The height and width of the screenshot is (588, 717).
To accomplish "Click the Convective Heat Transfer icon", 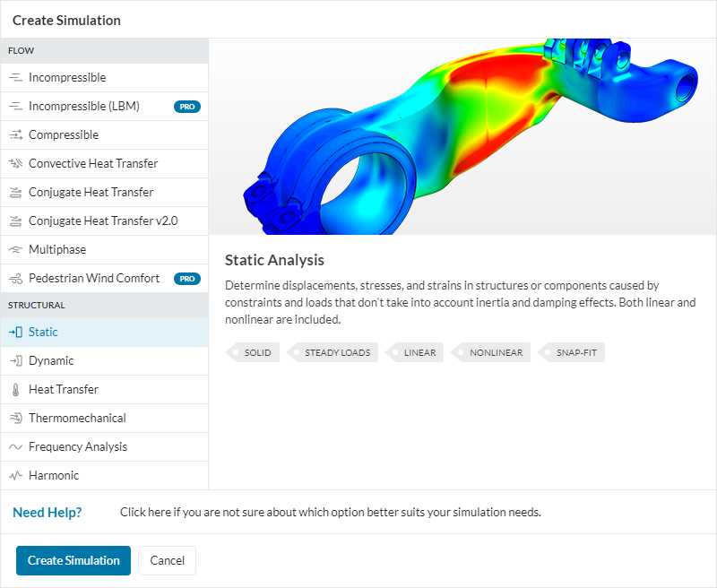I will tap(15, 164).
